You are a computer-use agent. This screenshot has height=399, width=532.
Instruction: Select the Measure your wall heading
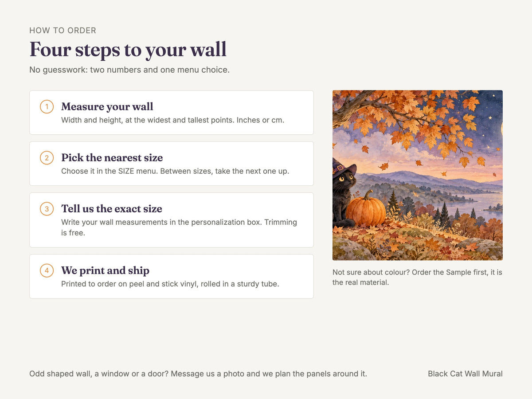click(x=107, y=107)
